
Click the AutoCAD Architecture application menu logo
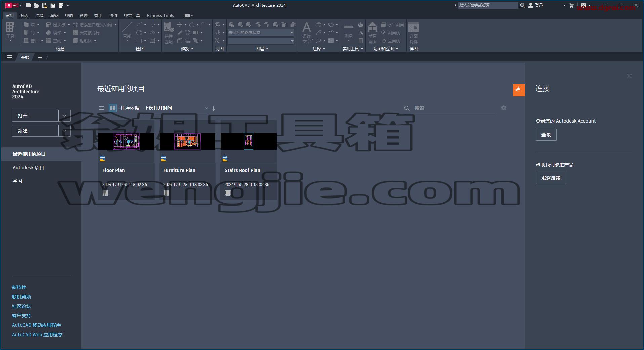[12, 5]
